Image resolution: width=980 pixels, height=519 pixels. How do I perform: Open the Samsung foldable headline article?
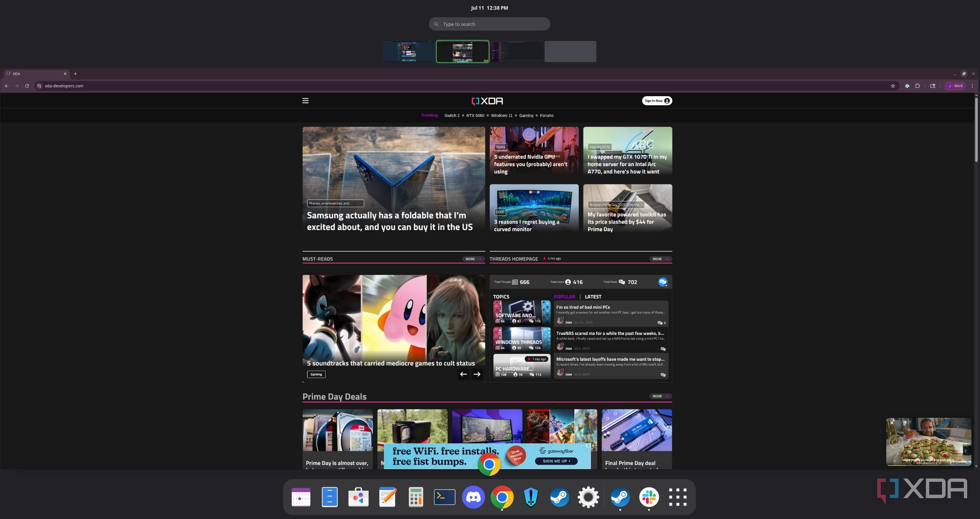389,221
